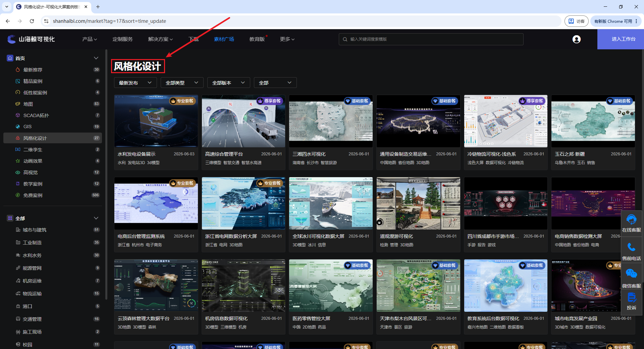Click the GIS globe icon

click(x=18, y=127)
